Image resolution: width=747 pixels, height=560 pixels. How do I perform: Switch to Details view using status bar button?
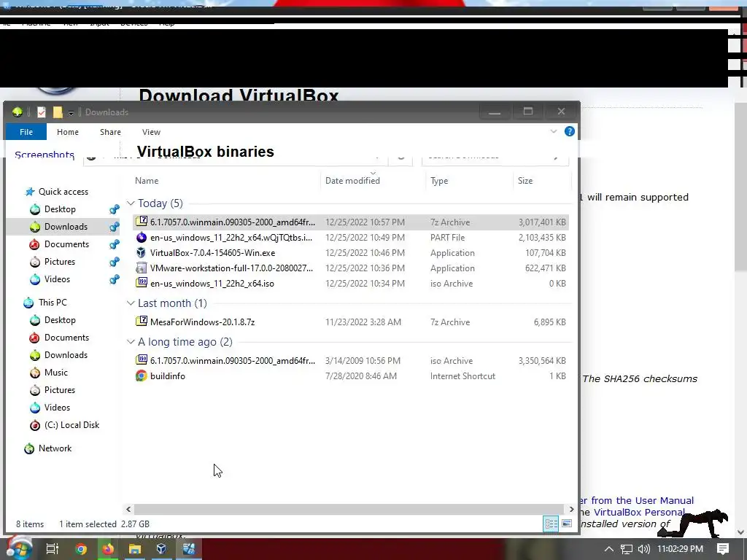pyautogui.click(x=551, y=524)
